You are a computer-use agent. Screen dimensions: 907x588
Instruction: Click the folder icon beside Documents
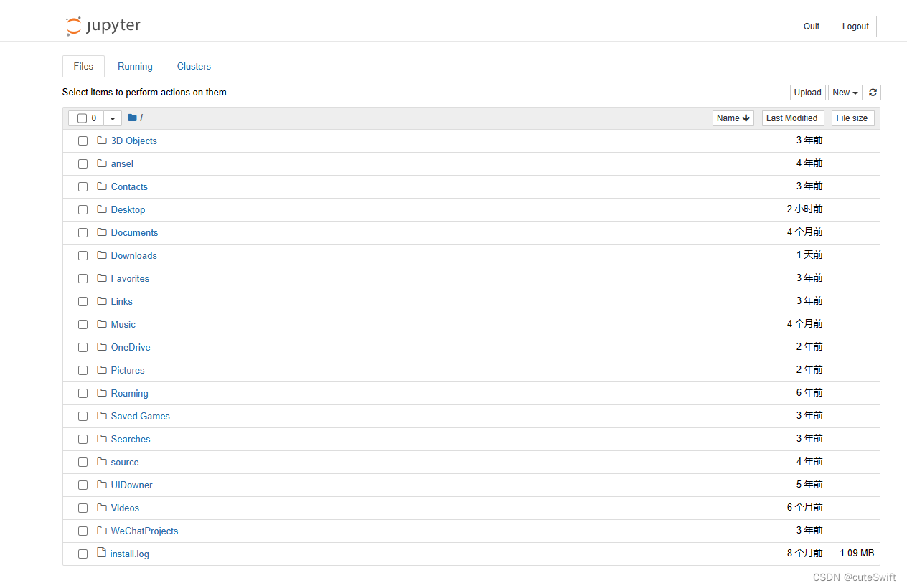pos(102,232)
